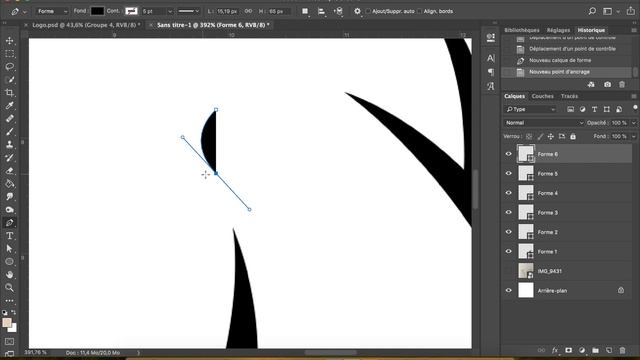The image size is (640, 360).
Task: Hide the Forme 2 layer
Action: coord(509,232)
